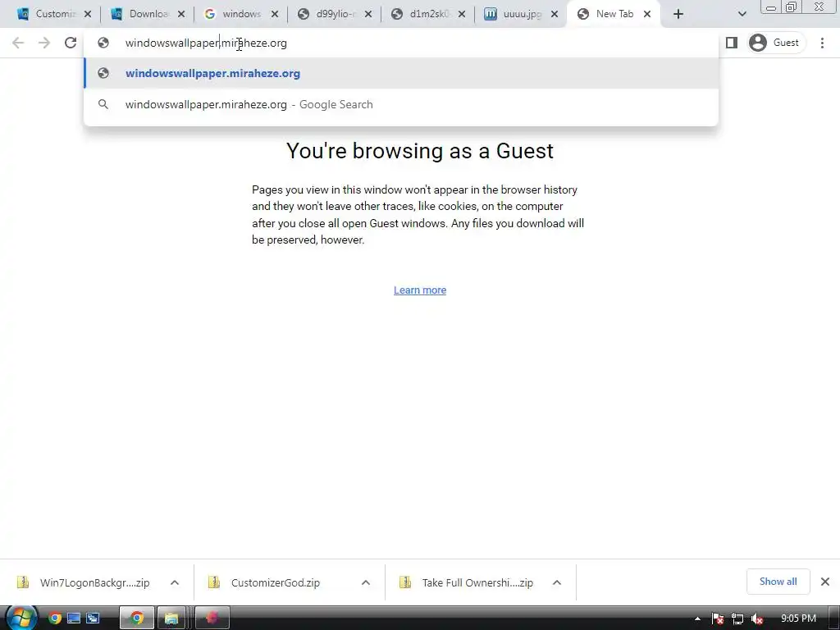Image resolution: width=840 pixels, height=630 pixels.
Task: Open the Guest profile button
Action: click(x=776, y=43)
